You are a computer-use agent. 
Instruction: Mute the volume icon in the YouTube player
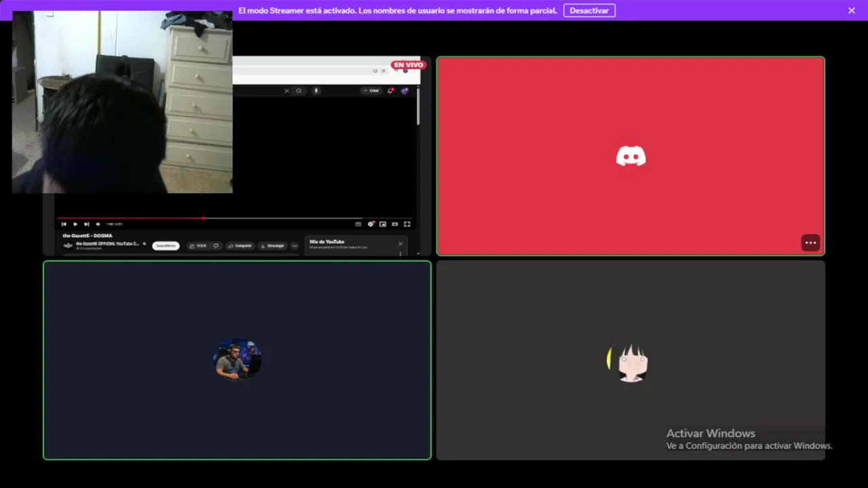coord(98,224)
